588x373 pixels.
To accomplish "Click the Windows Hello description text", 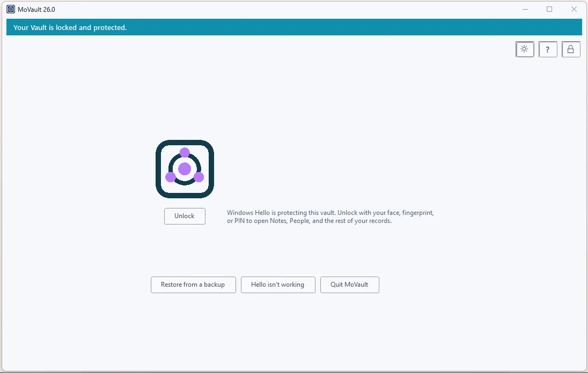I will [x=330, y=217].
